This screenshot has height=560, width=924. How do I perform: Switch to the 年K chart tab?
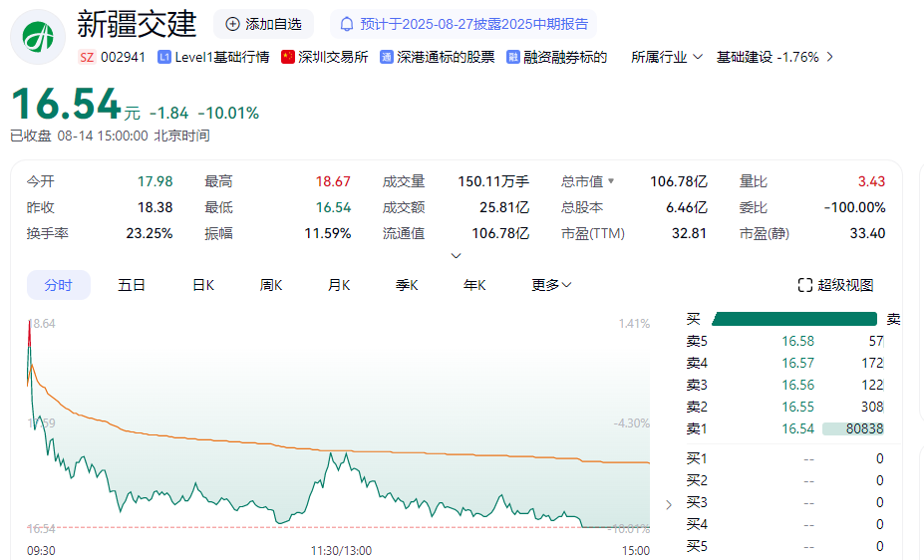pos(474,285)
